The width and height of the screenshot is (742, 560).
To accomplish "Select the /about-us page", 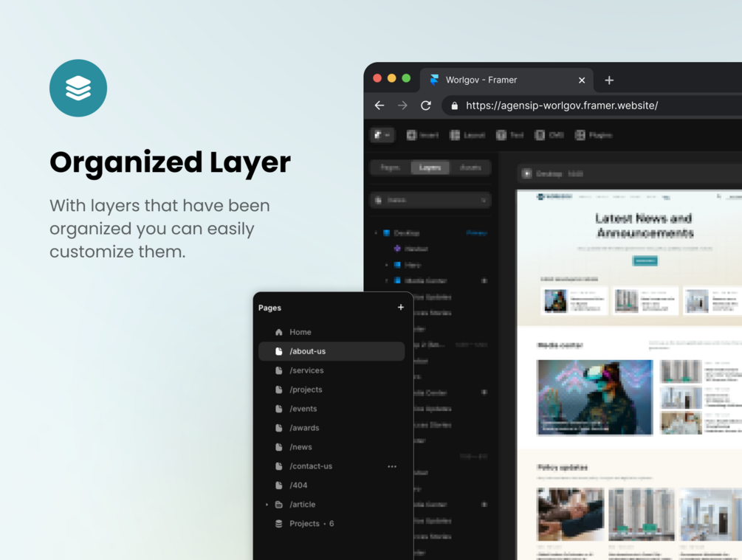I will click(x=332, y=351).
